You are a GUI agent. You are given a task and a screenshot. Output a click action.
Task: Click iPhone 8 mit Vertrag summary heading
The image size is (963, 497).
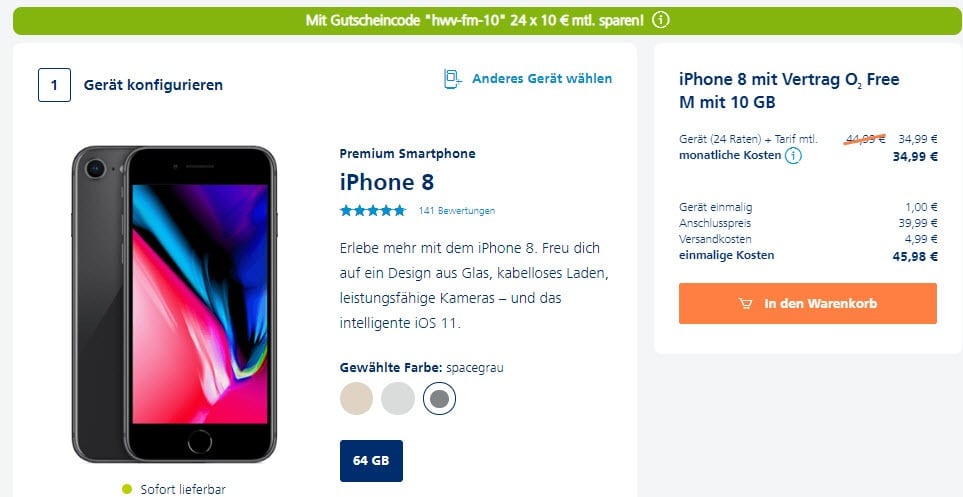[x=789, y=90]
